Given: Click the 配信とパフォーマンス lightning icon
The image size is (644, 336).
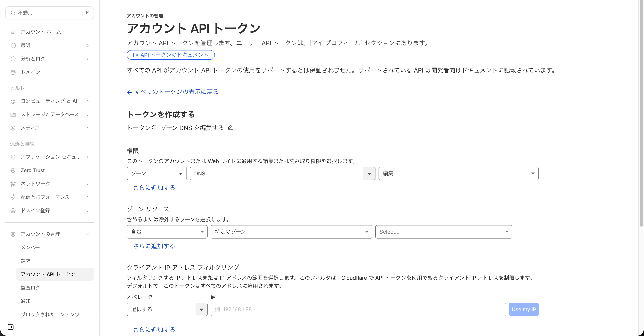Looking at the screenshot, I should (13, 197).
